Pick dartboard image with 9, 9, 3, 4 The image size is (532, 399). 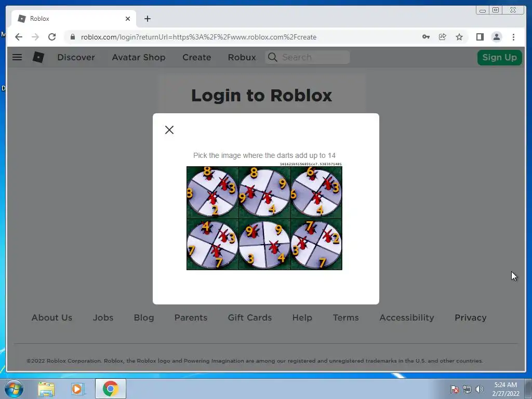click(264, 244)
